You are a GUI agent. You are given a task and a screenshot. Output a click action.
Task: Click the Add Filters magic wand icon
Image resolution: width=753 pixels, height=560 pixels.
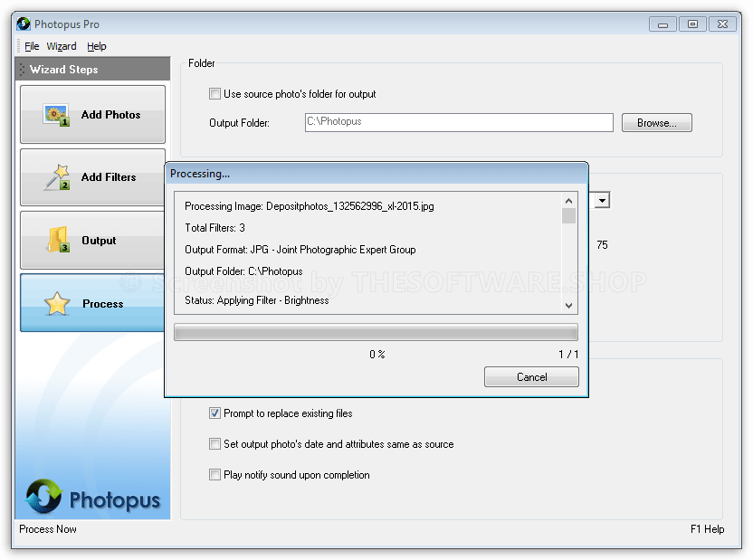(57, 177)
